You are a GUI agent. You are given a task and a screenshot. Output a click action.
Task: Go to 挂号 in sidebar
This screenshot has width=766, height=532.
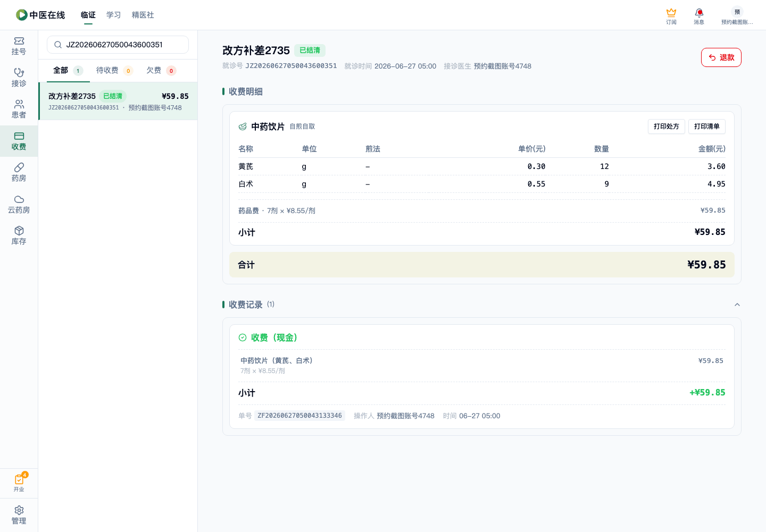coord(19,46)
